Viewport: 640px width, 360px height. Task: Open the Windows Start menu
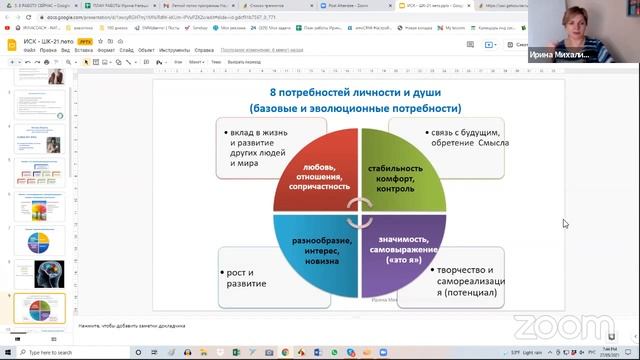click(8, 352)
